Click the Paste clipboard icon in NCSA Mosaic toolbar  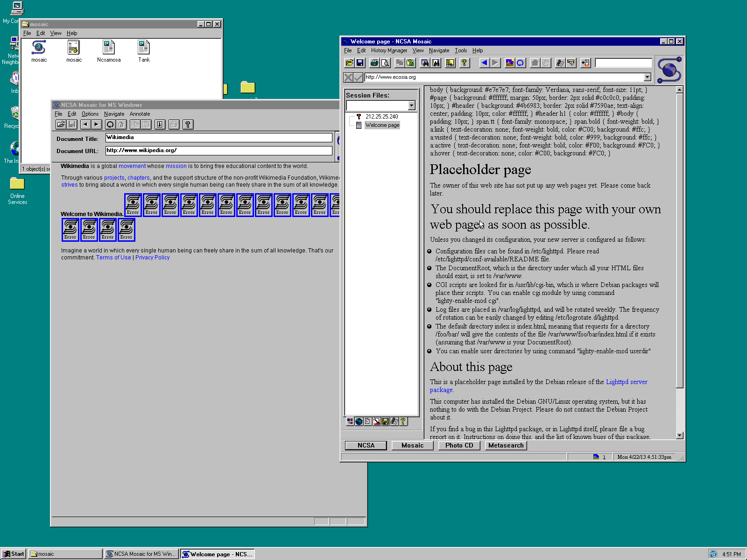(x=410, y=63)
